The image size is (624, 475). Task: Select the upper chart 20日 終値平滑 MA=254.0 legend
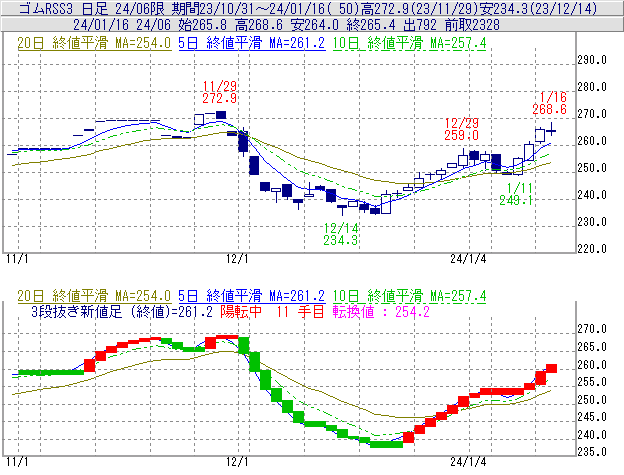coord(94,43)
